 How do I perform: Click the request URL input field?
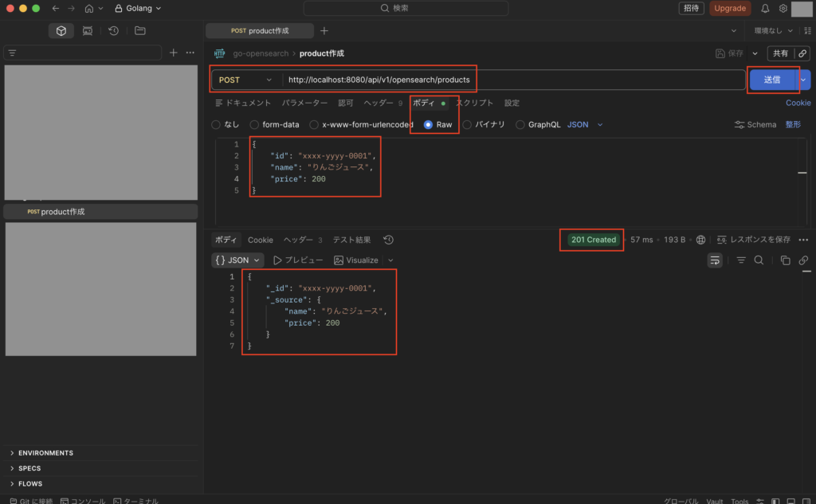(x=510, y=80)
